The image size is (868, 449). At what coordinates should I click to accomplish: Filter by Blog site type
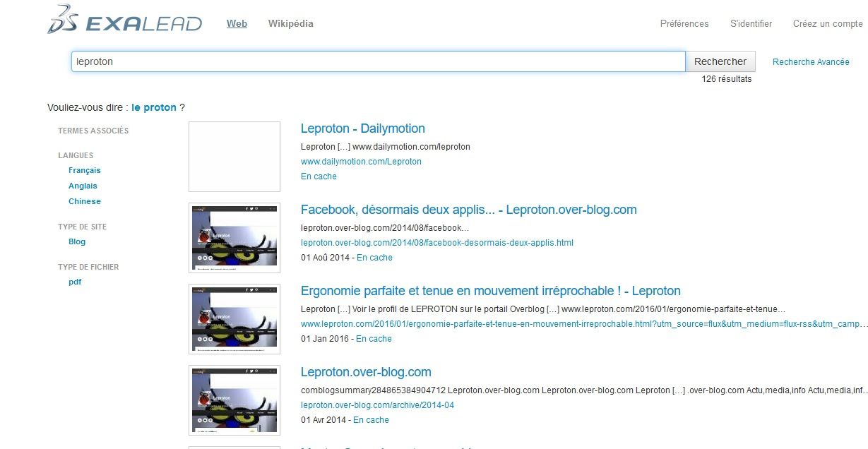[x=77, y=241]
